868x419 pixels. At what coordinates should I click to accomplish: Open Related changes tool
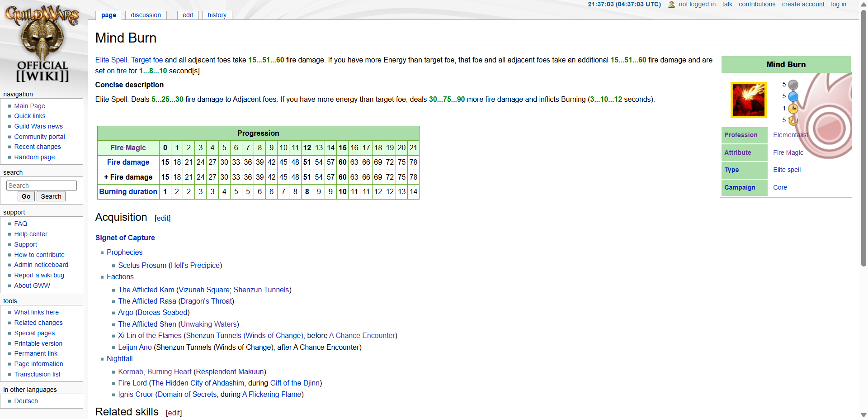(x=38, y=323)
